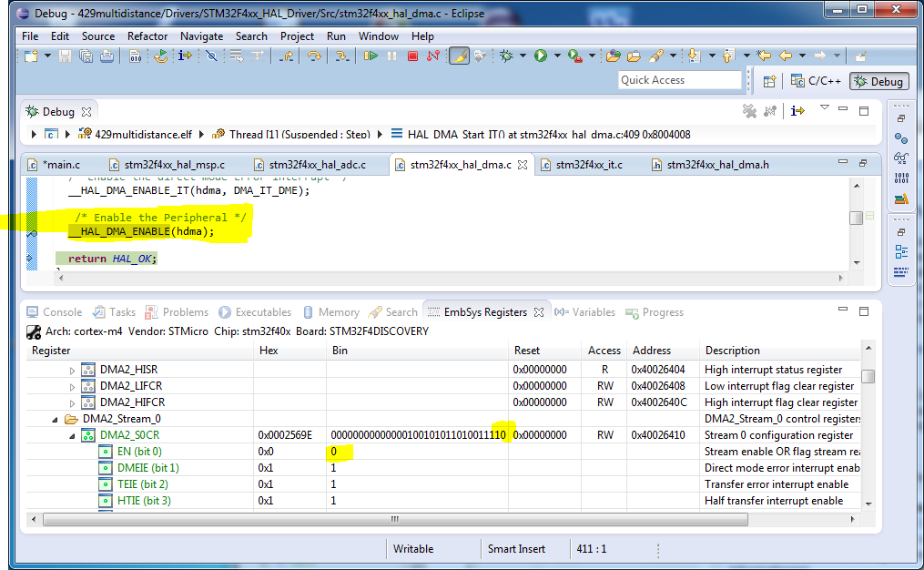Click inside the Quick Access field

679,80
